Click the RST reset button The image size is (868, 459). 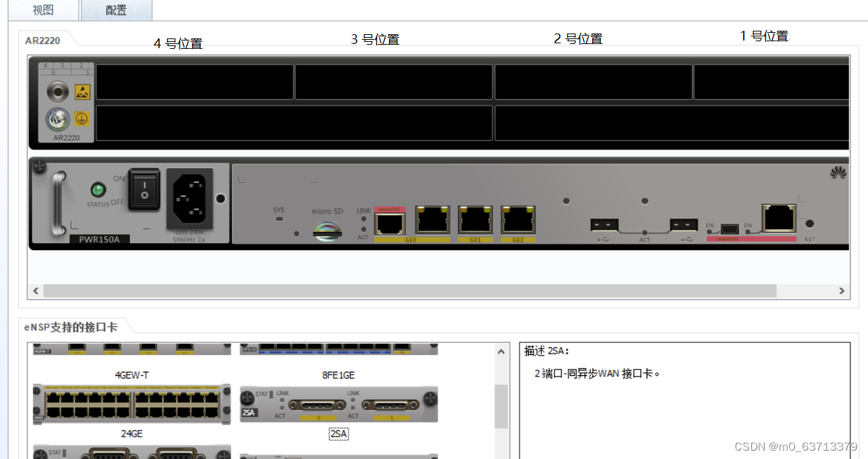(809, 224)
